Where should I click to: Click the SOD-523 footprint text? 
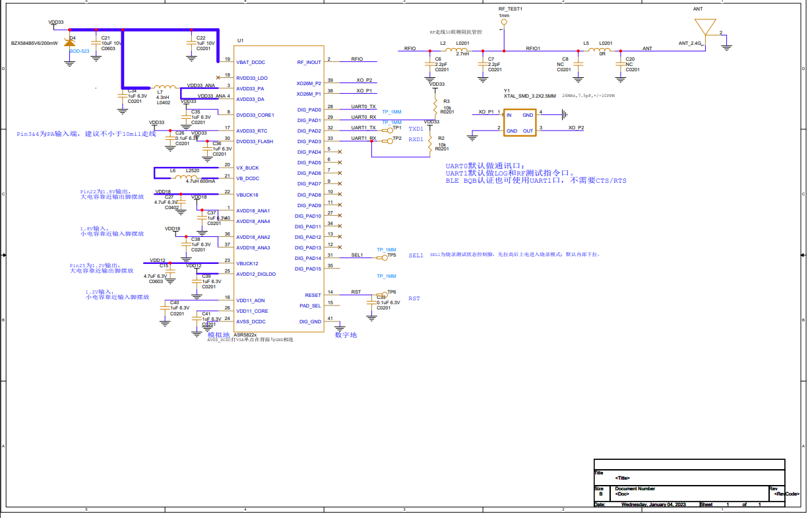79,51
